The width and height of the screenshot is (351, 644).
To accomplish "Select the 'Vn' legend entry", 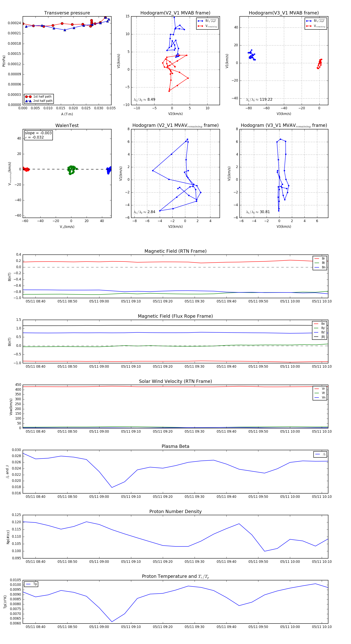I will tap(320, 397).
